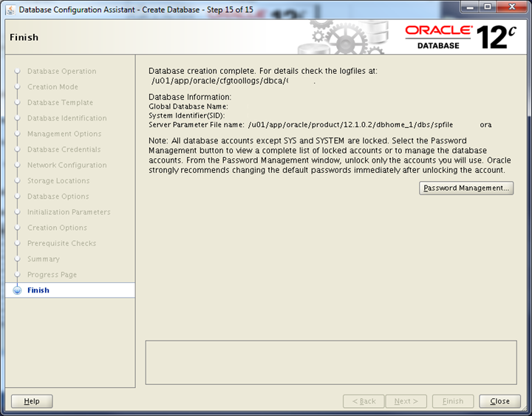Viewport: 532px width, 416px height.
Task: Select the Finish step in sidebar
Action: pos(70,290)
